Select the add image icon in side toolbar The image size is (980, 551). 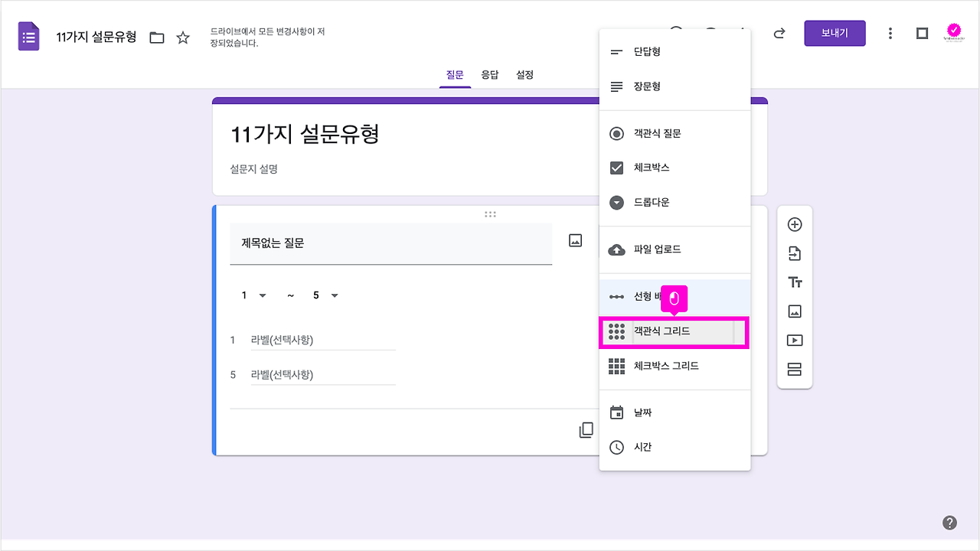[x=795, y=311]
